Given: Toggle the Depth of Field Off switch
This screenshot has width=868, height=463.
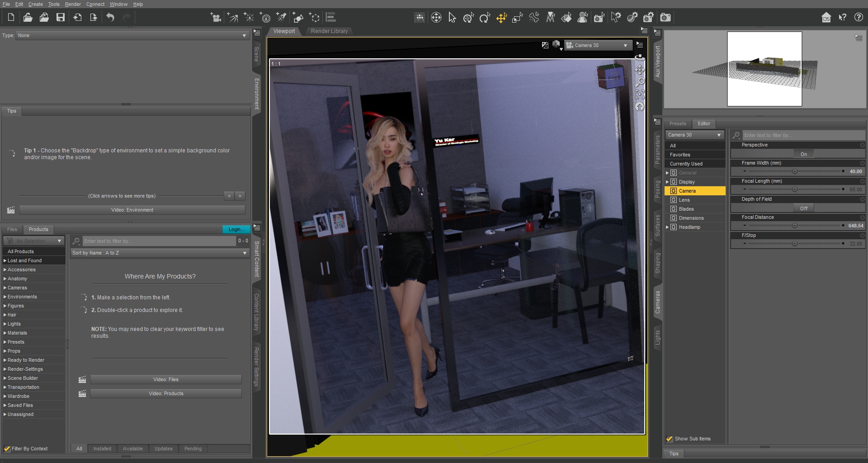Looking at the screenshot, I should 803,208.
